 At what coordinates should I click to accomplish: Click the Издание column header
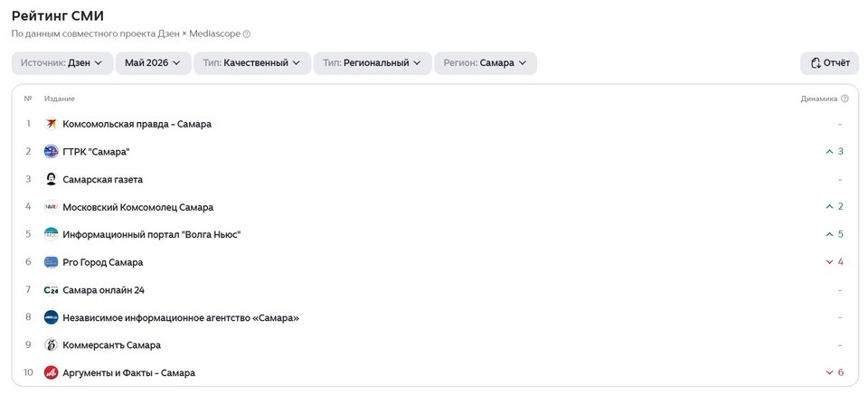(60, 99)
